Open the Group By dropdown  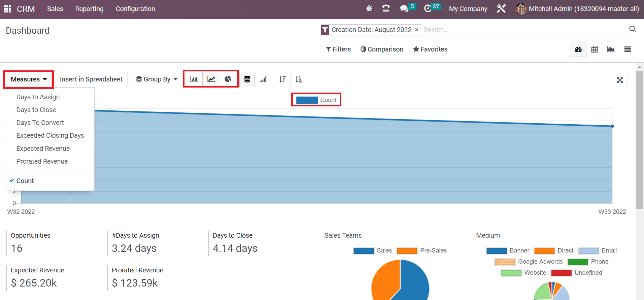(157, 79)
